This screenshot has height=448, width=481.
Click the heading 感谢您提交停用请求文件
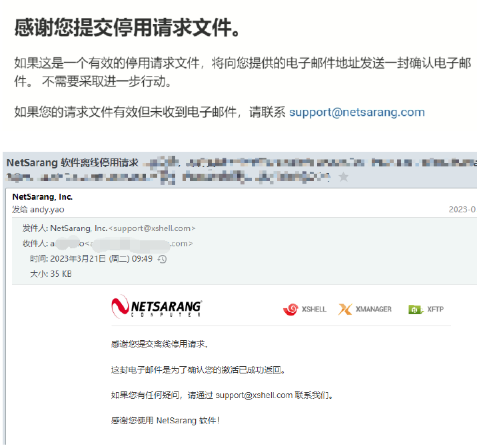(127, 28)
